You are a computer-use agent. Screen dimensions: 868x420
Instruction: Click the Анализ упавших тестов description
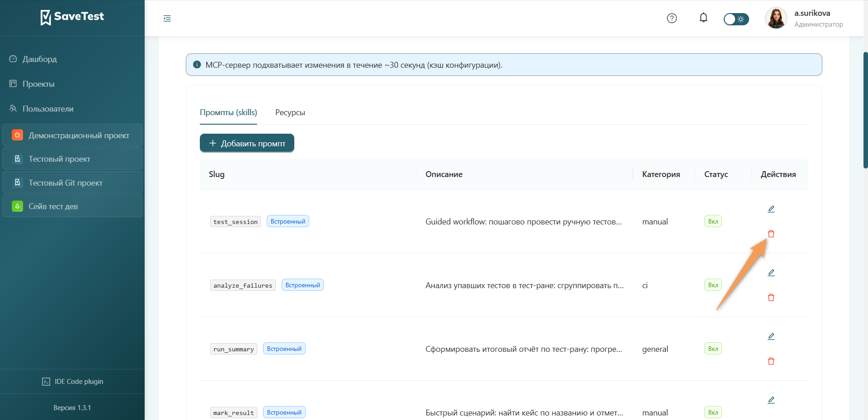click(524, 285)
